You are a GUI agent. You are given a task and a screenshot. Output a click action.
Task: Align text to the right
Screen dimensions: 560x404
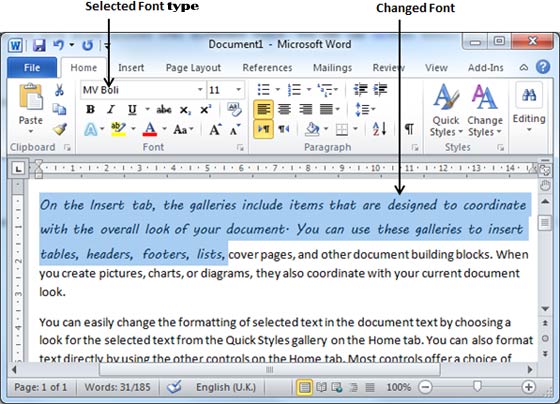[x=305, y=109]
